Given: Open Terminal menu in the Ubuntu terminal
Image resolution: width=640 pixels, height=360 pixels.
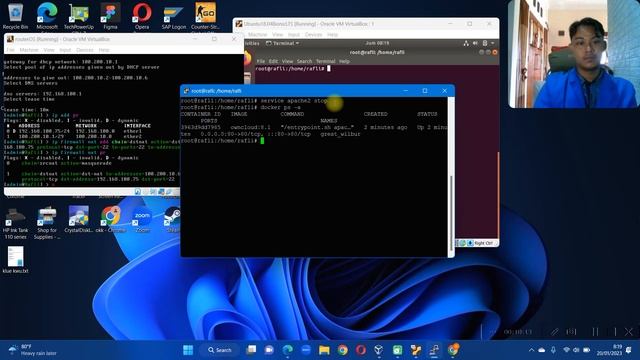Looking at the screenshot, I should [x=325, y=61].
